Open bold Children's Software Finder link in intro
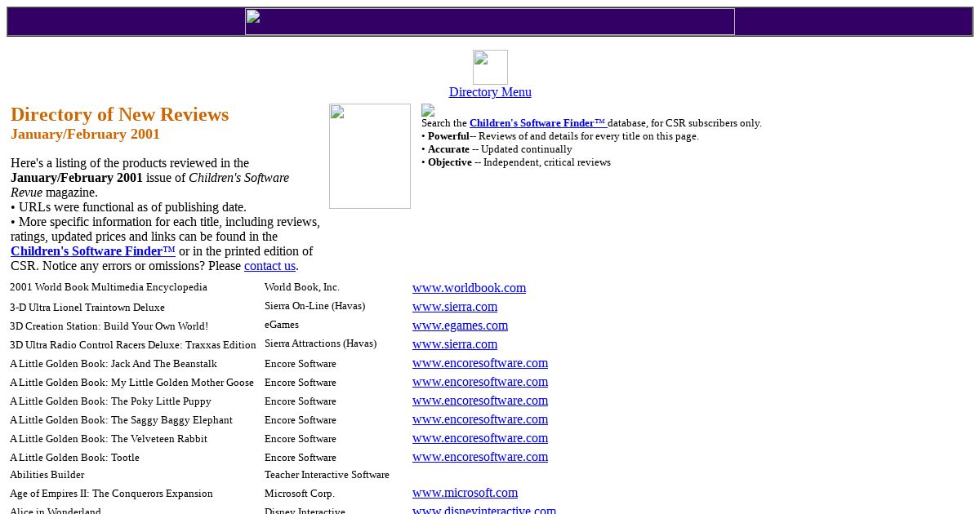 pyautogui.click(x=93, y=251)
